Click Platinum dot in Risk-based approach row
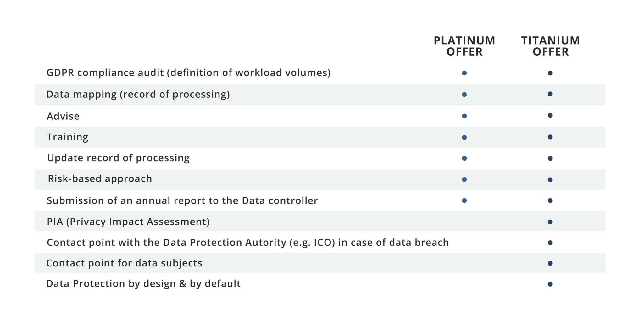This screenshot has width=644, height=323. coord(464,180)
